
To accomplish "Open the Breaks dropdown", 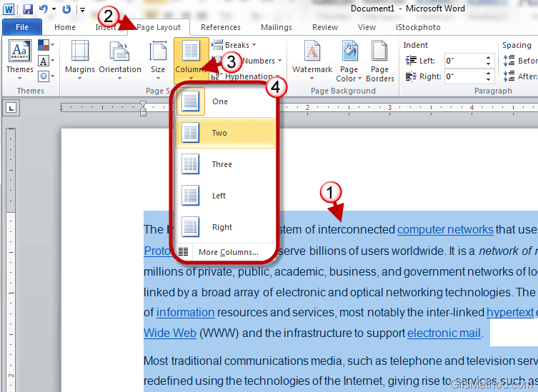I will tap(234, 45).
